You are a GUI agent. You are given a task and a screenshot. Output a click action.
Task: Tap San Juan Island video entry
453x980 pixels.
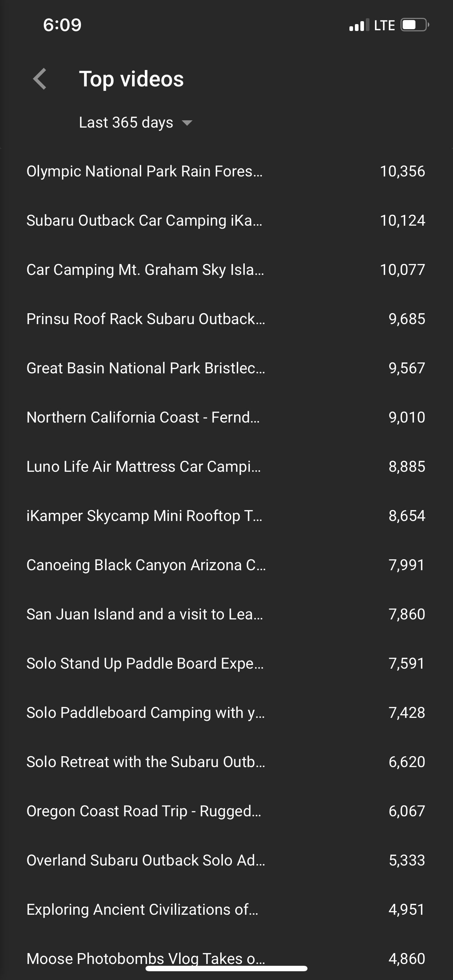[x=145, y=614]
